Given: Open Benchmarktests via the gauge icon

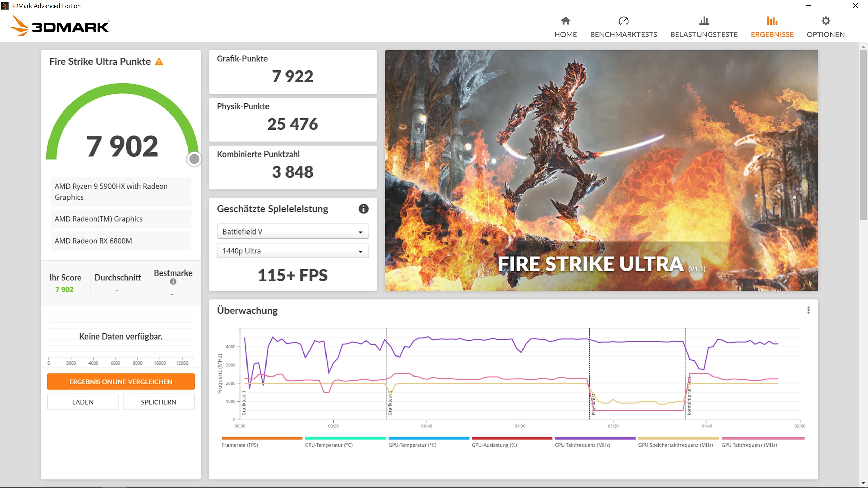Looking at the screenshot, I should pos(623,21).
